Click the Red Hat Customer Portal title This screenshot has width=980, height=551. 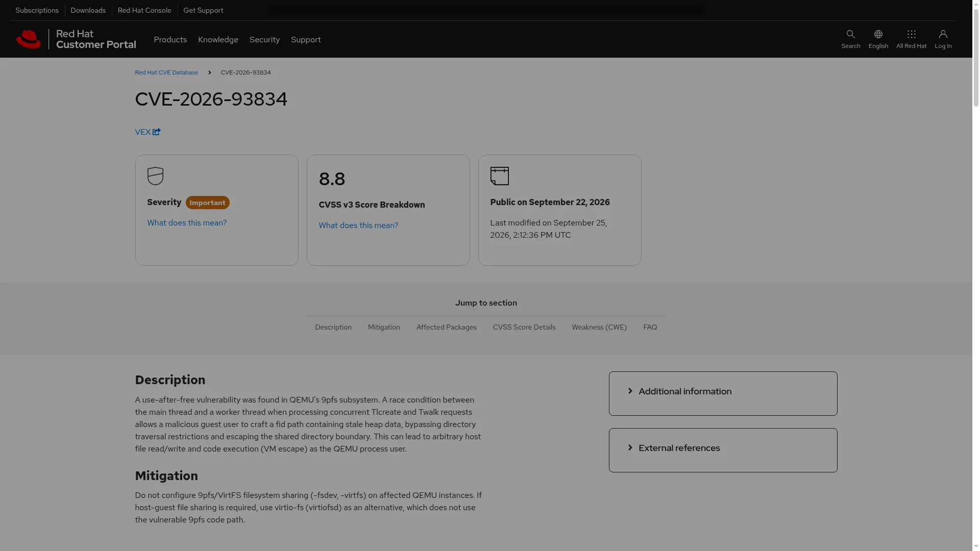pos(96,39)
